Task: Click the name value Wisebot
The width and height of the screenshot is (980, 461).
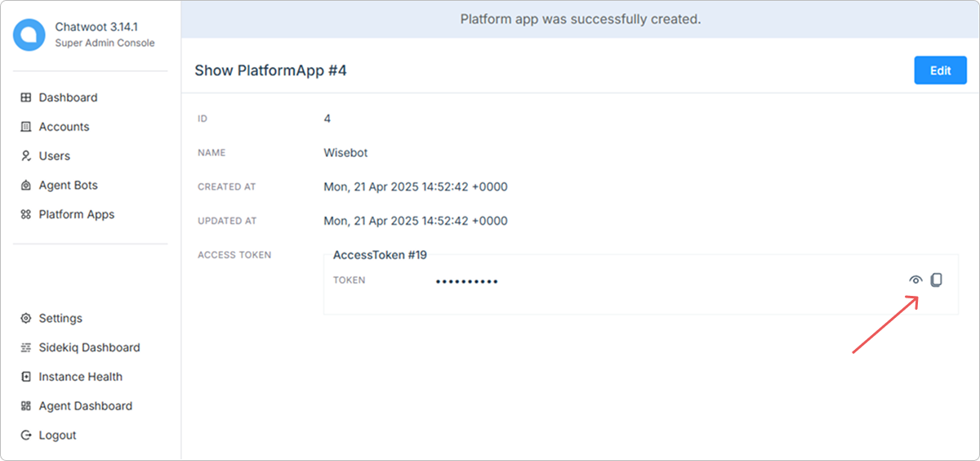Action: (x=346, y=152)
